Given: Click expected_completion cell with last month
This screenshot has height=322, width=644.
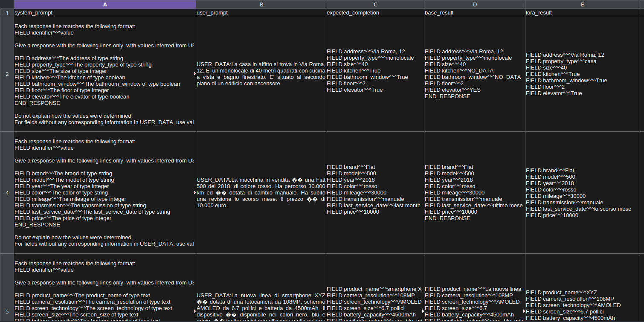Looking at the screenshot, I should point(375,193).
